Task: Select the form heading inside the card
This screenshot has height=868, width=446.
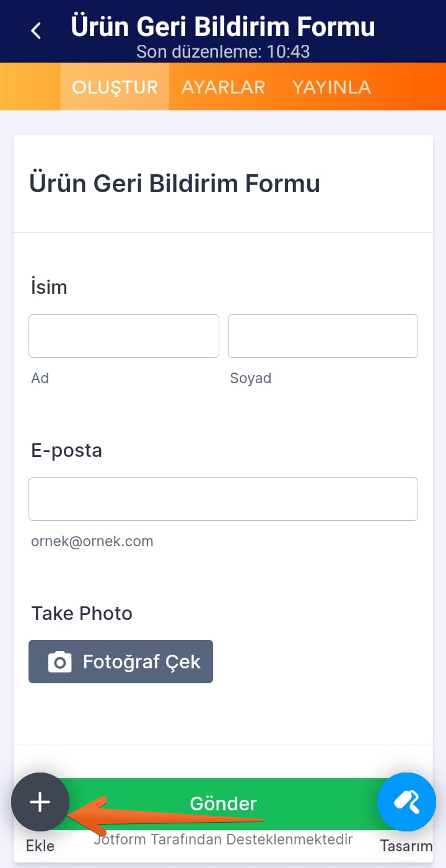Action: [x=175, y=184]
